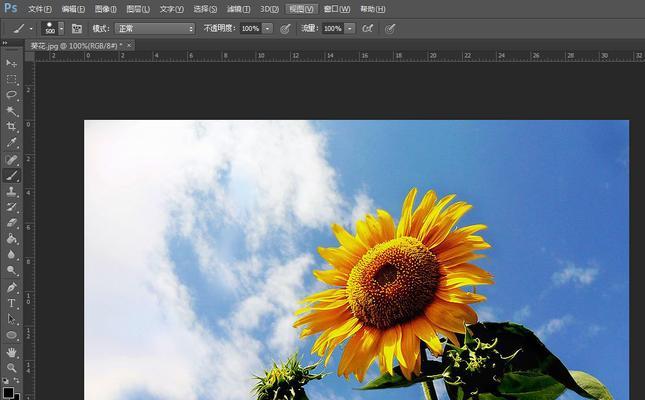The height and width of the screenshot is (400, 645).
Task: Select the Path Selection tool
Action: click(12, 319)
